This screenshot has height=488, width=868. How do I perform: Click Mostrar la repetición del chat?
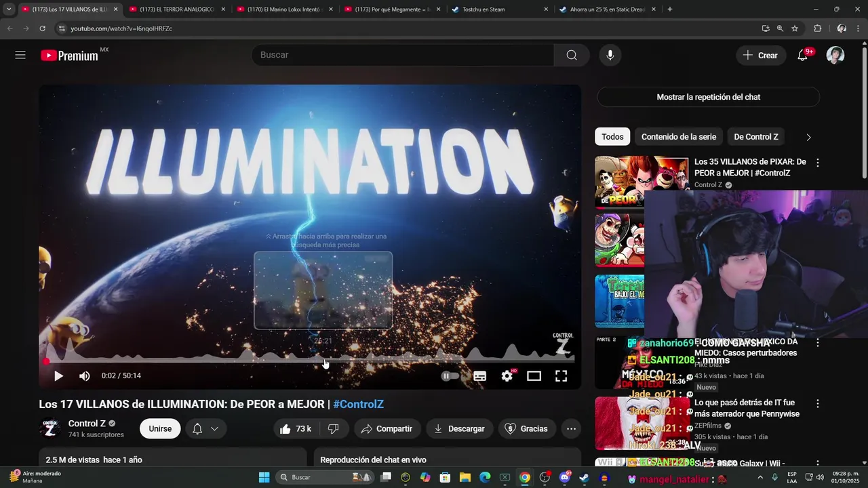708,97
